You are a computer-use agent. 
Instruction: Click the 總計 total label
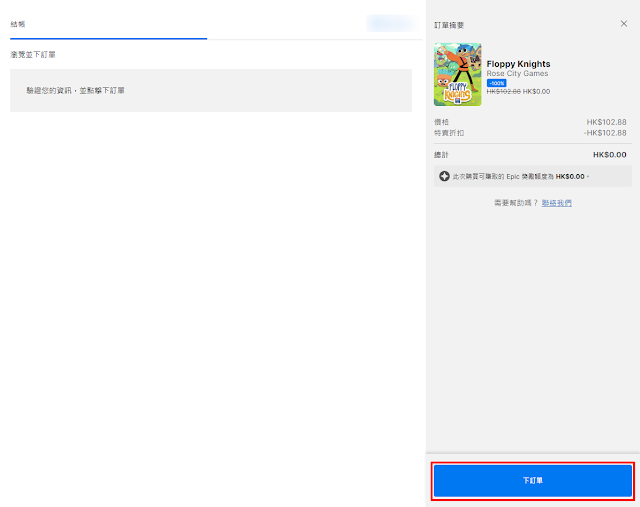point(441,155)
